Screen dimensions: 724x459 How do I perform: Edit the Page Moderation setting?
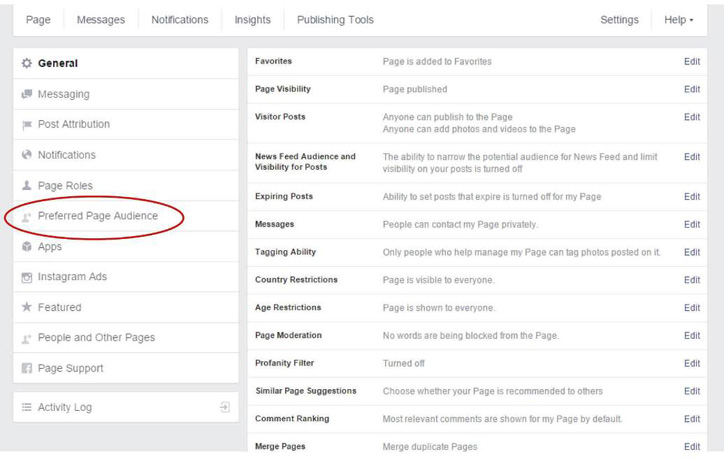[x=692, y=335]
